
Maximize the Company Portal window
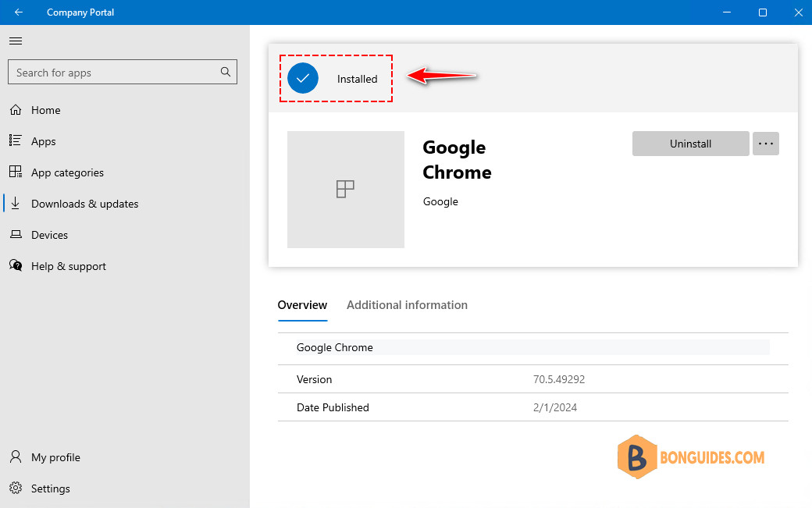coord(763,12)
